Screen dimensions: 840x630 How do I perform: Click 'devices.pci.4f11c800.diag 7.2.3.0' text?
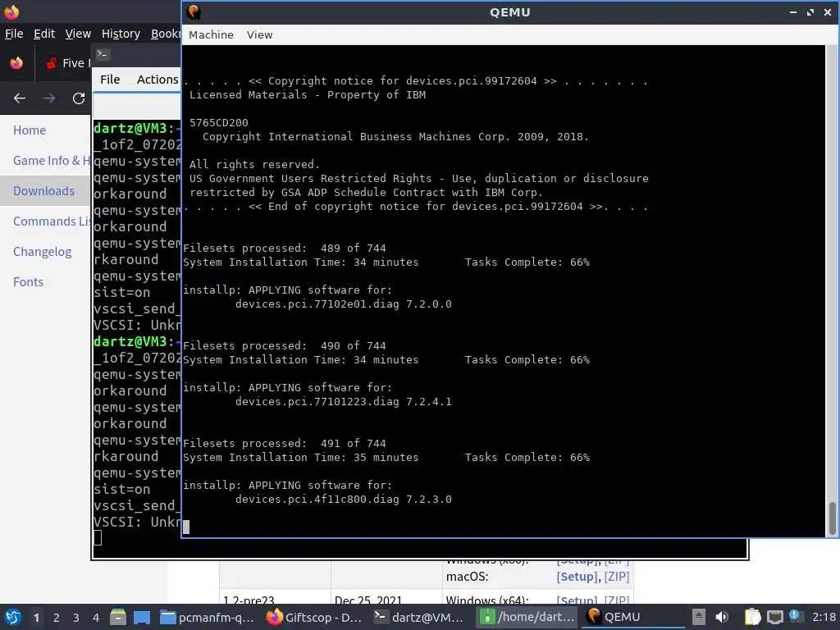[x=344, y=499]
